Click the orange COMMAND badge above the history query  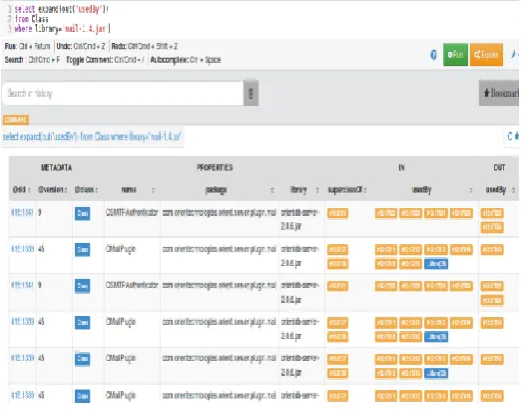(16, 120)
